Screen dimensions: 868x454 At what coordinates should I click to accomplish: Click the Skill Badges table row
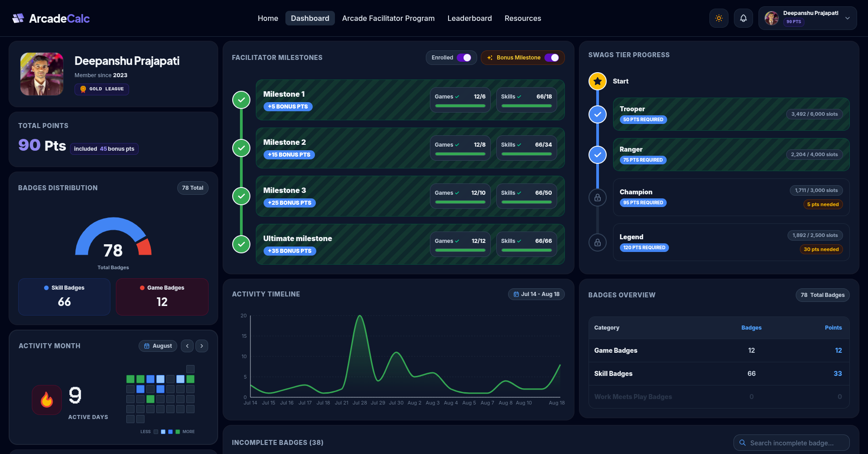(719, 374)
